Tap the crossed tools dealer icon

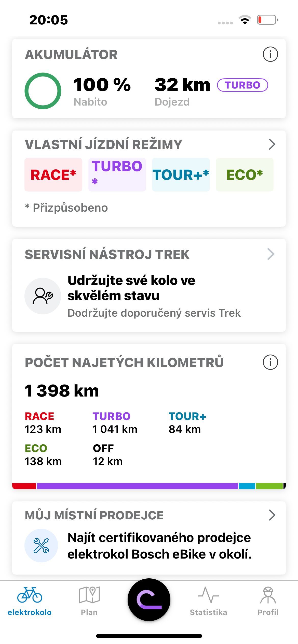[x=41, y=545]
